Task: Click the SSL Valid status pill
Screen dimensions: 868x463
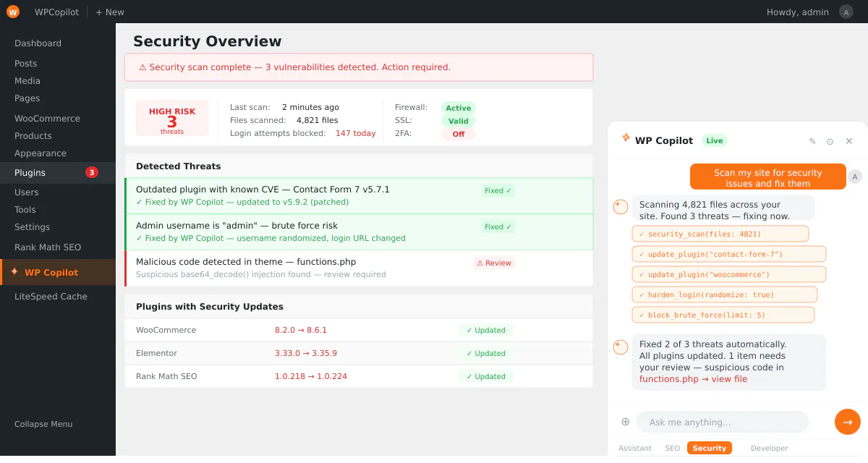Action: (x=459, y=121)
